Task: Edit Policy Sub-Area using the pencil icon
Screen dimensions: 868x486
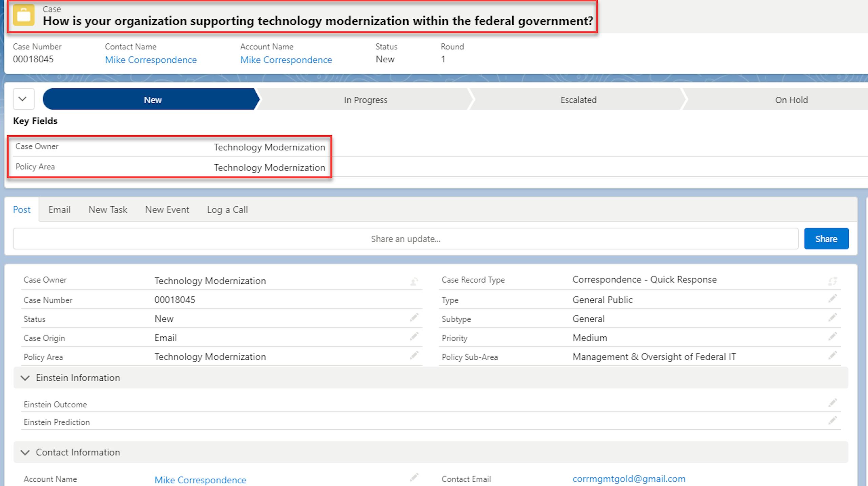Action: coord(832,356)
